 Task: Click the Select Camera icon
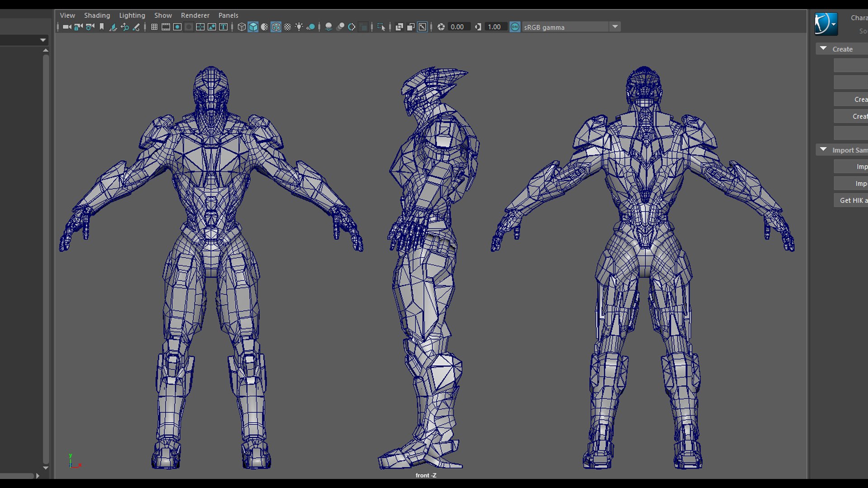click(67, 27)
